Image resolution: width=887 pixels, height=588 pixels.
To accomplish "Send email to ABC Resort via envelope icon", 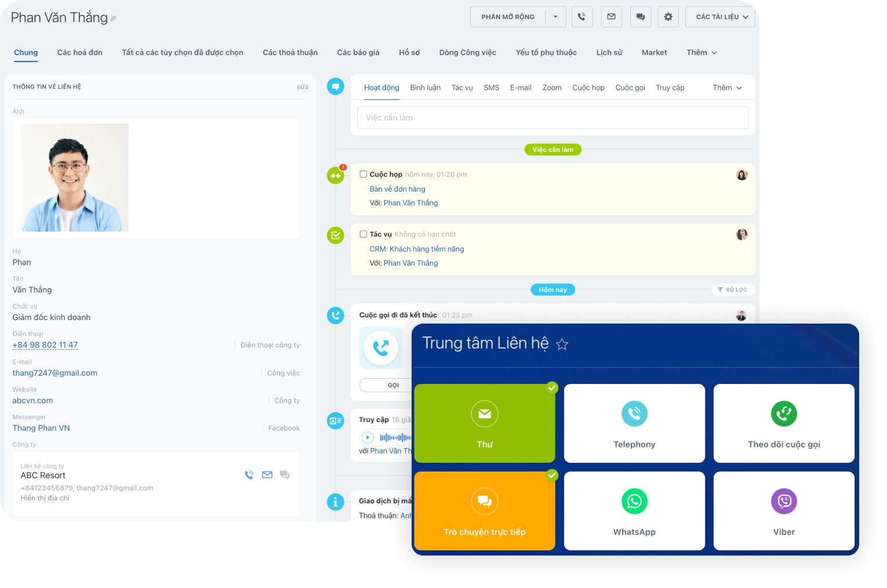I will (x=267, y=474).
